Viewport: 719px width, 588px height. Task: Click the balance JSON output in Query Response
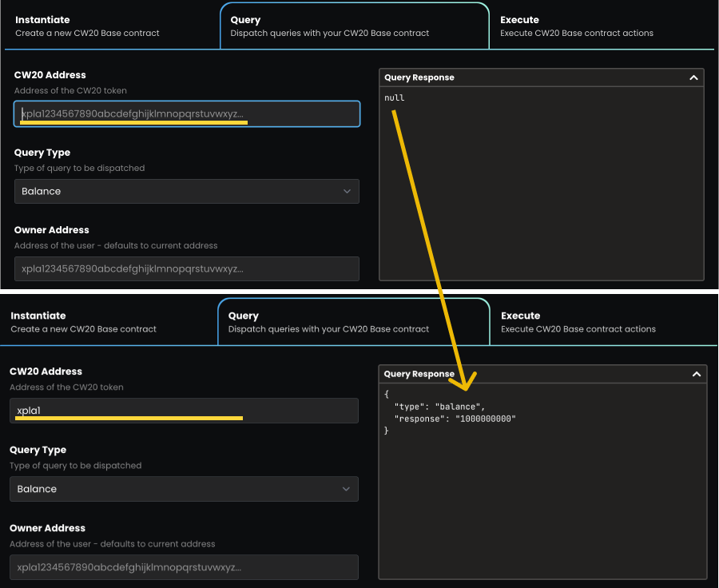coord(450,412)
